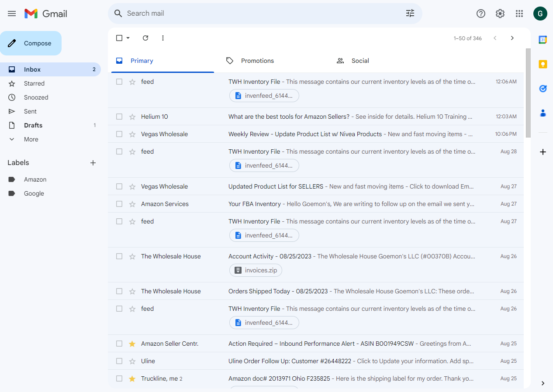Open the Settings gear icon

[500, 14]
